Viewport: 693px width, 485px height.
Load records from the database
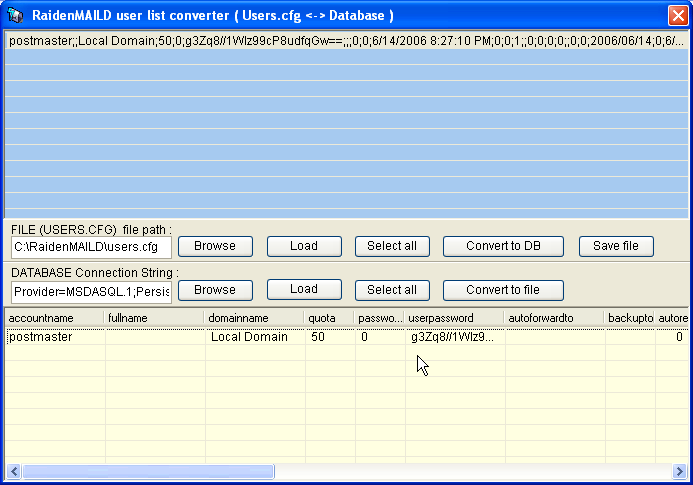pyautogui.click(x=303, y=290)
